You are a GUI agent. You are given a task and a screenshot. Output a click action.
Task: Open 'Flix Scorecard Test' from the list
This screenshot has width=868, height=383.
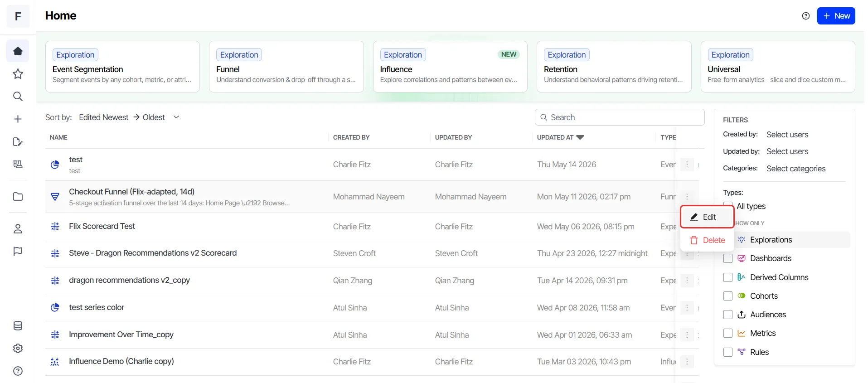[102, 226]
